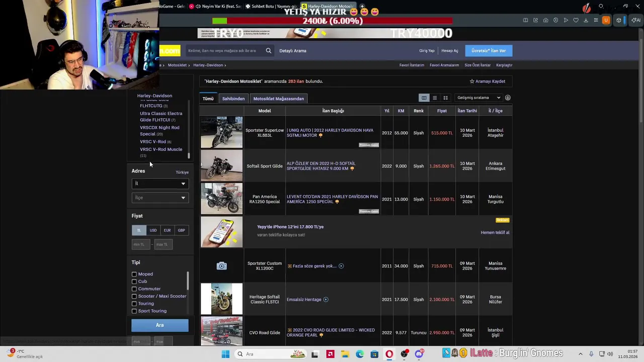Click the orange U profile icon
644x362 pixels.
click(606, 20)
